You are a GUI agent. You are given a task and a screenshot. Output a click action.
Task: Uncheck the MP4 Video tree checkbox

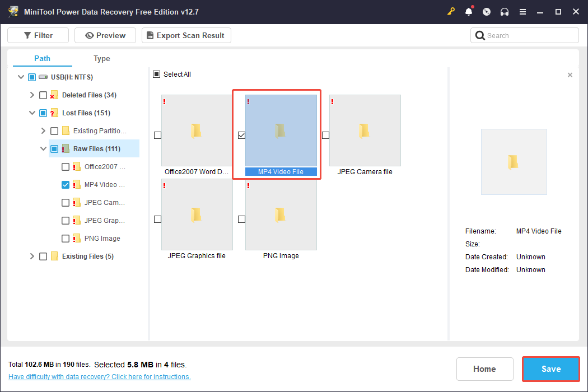pos(66,185)
